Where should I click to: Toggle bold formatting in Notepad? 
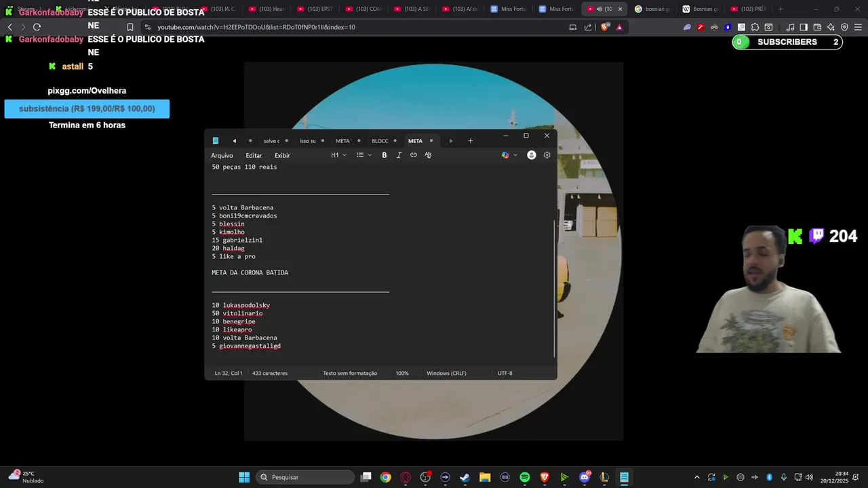coord(384,155)
